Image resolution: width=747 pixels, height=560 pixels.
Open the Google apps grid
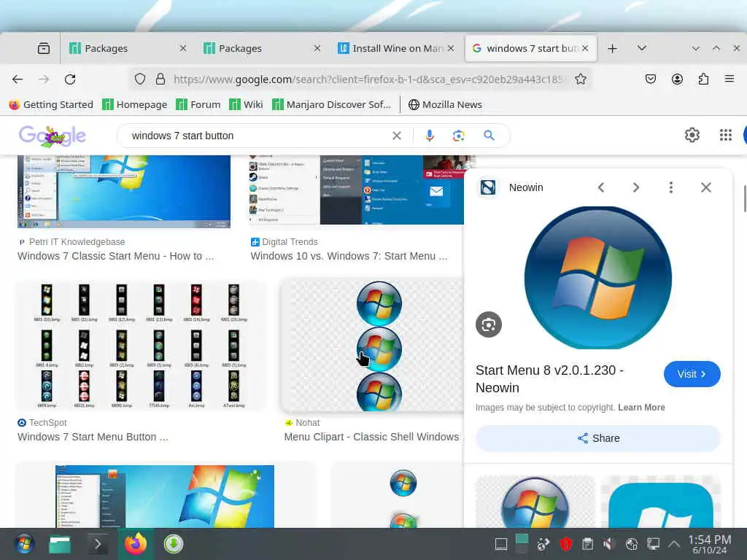tap(726, 135)
